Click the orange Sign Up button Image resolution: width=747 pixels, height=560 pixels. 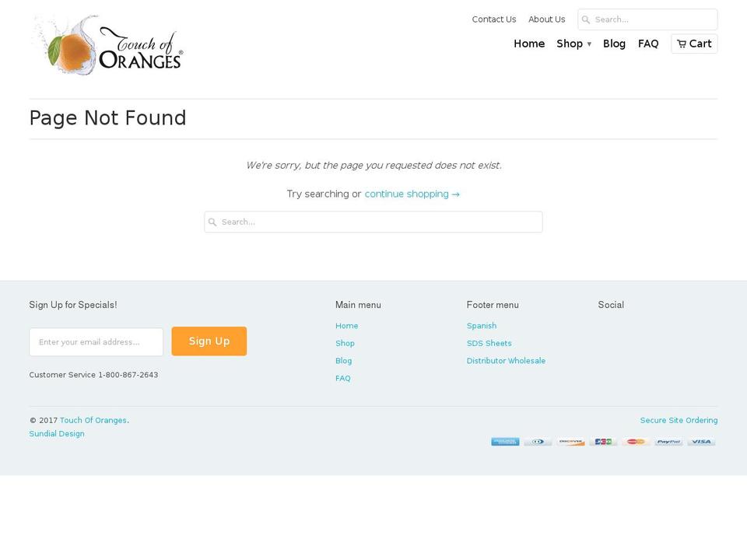(209, 341)
